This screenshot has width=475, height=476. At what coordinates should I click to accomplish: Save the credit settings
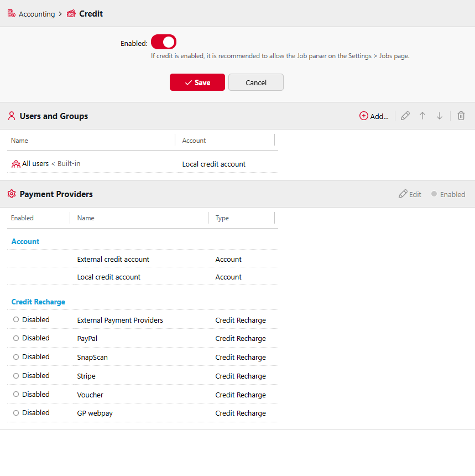pos(197,82)
